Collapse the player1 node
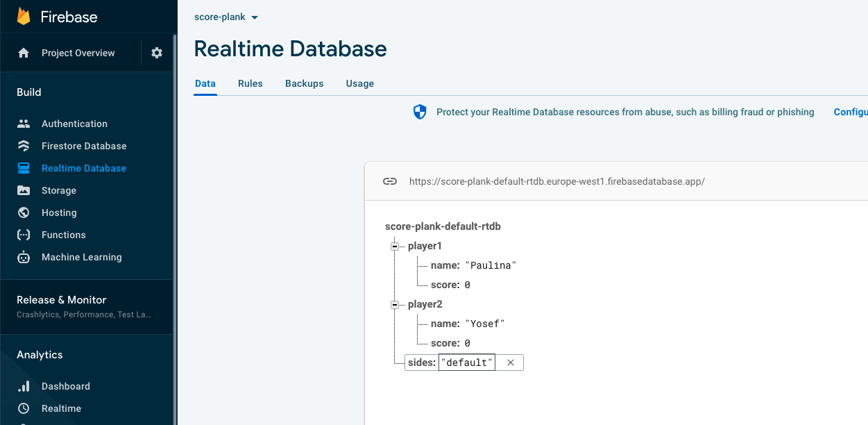The height and width of the screenshot is (425, 868). pos(395,246)
